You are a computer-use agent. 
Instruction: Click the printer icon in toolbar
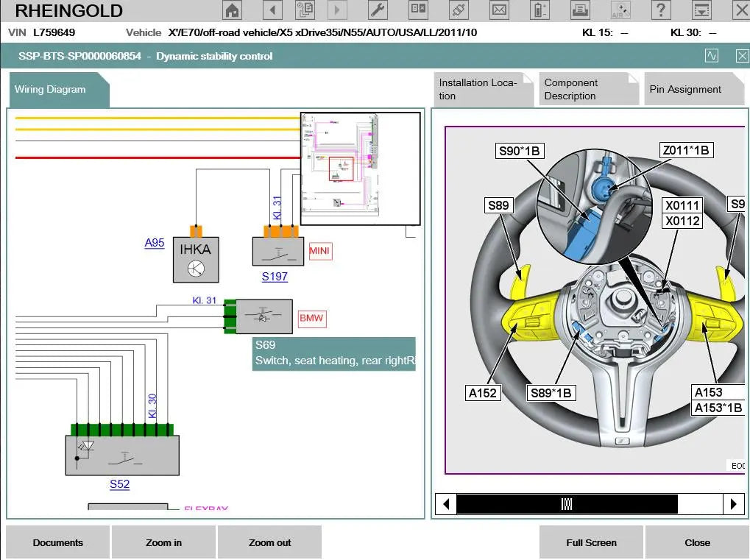tap(581, 10)
